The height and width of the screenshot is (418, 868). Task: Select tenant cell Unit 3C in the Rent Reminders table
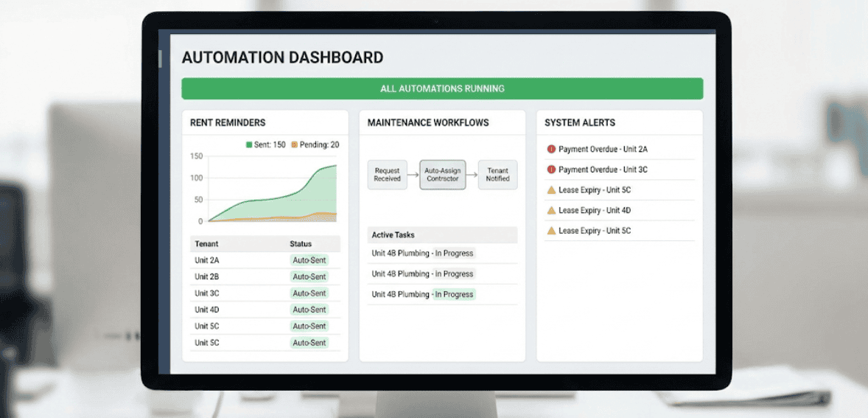tap(207, 293)
